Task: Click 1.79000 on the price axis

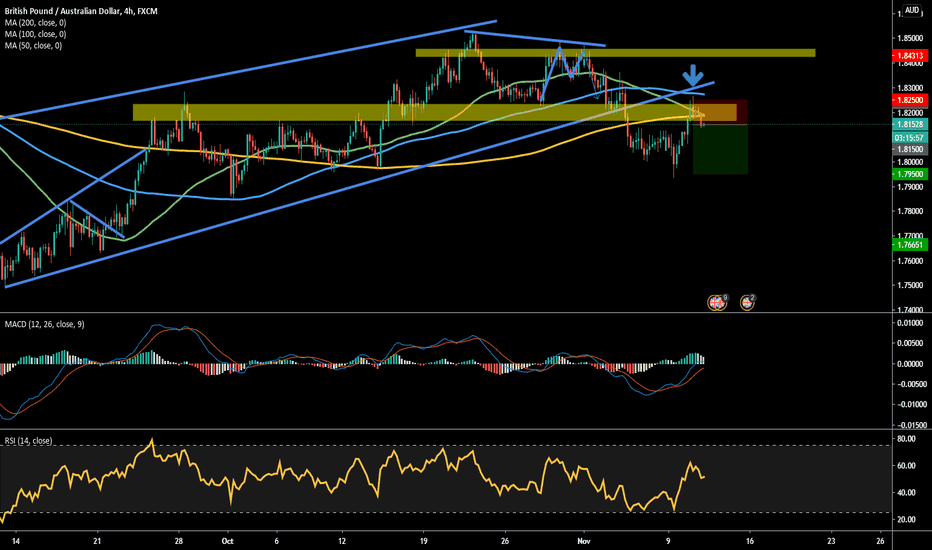Action: 910,187
